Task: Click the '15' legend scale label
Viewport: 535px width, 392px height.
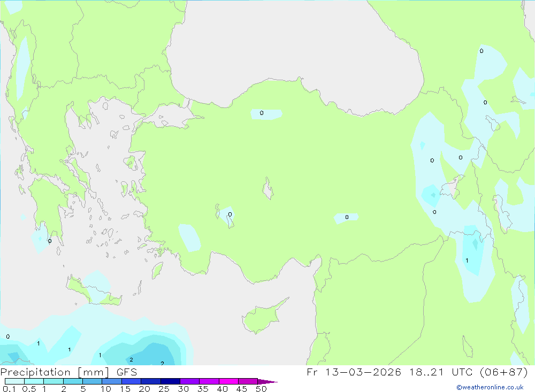Action: pos(125,389)
